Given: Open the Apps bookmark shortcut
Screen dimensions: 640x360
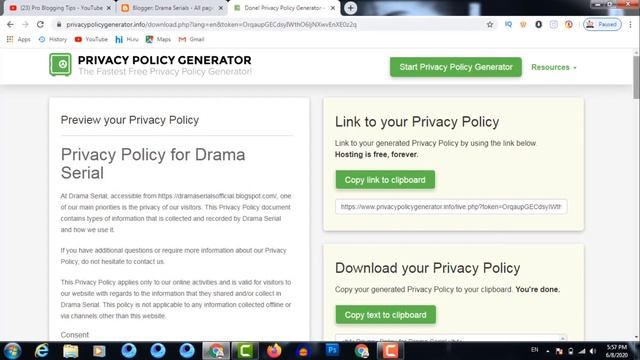Looking at the screenshot, I should 19,39.
